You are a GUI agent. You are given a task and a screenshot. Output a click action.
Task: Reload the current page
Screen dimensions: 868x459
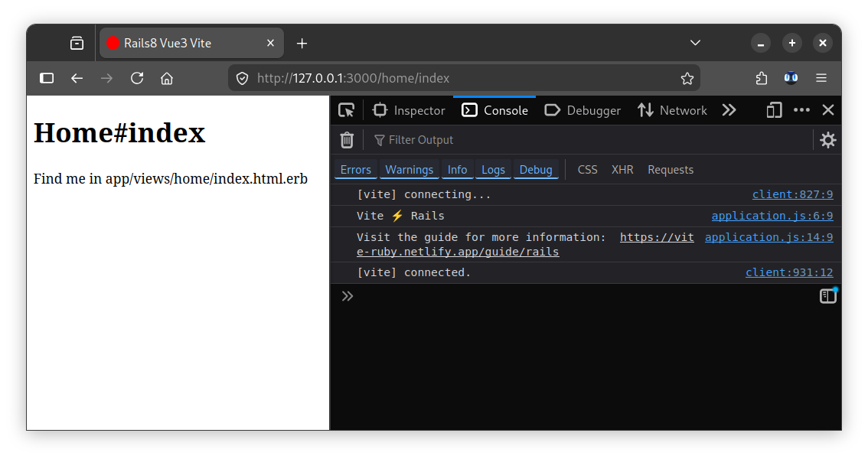[x=137, y=78]
